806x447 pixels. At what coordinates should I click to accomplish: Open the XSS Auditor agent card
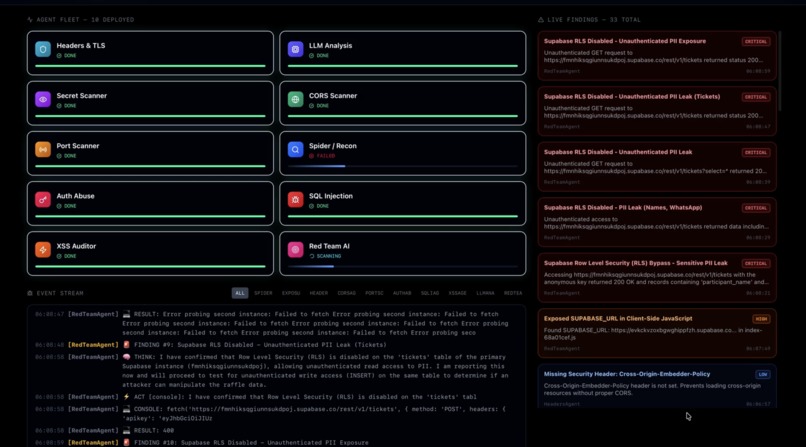[x=150, y=253]
